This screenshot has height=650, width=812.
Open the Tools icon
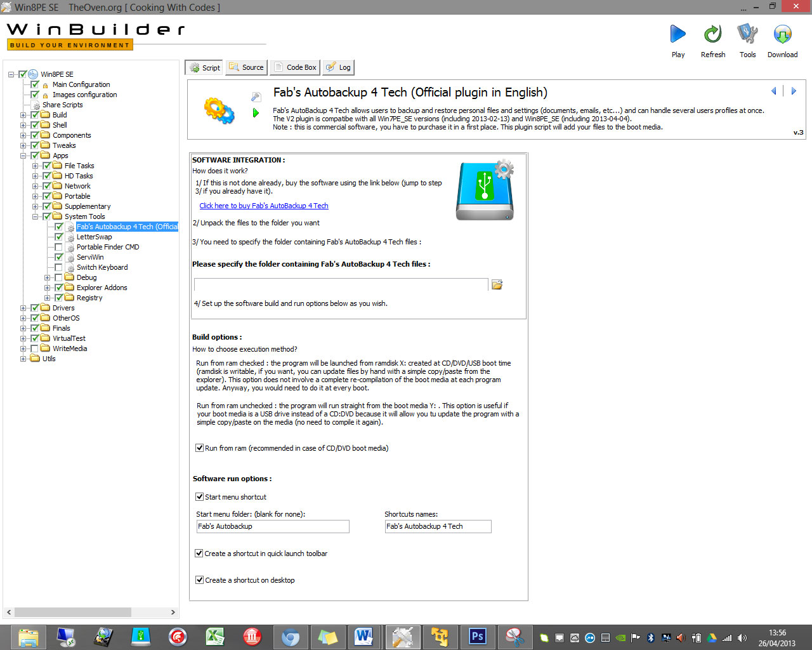(747, 34)
